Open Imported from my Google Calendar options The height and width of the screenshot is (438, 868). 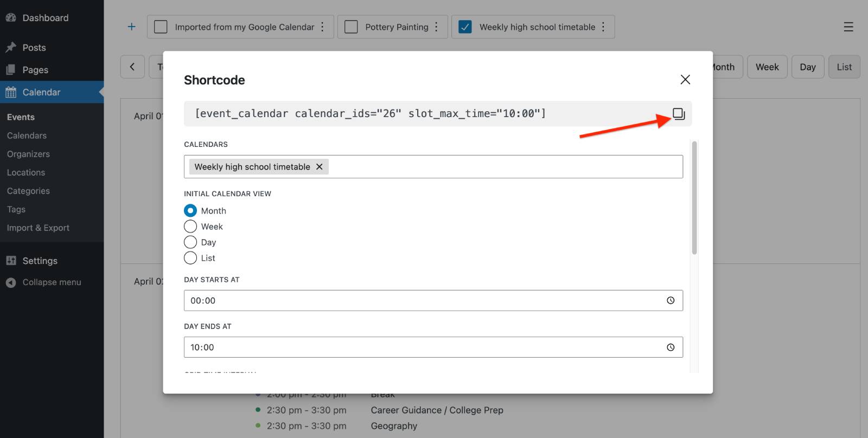pyautogui.click(x=322, y=27)
